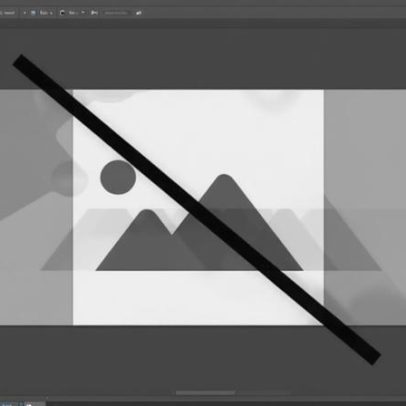Open the dropdown after the rotate icon
The height and width of the screenshot is (406, 406).
tap(83, 13)
